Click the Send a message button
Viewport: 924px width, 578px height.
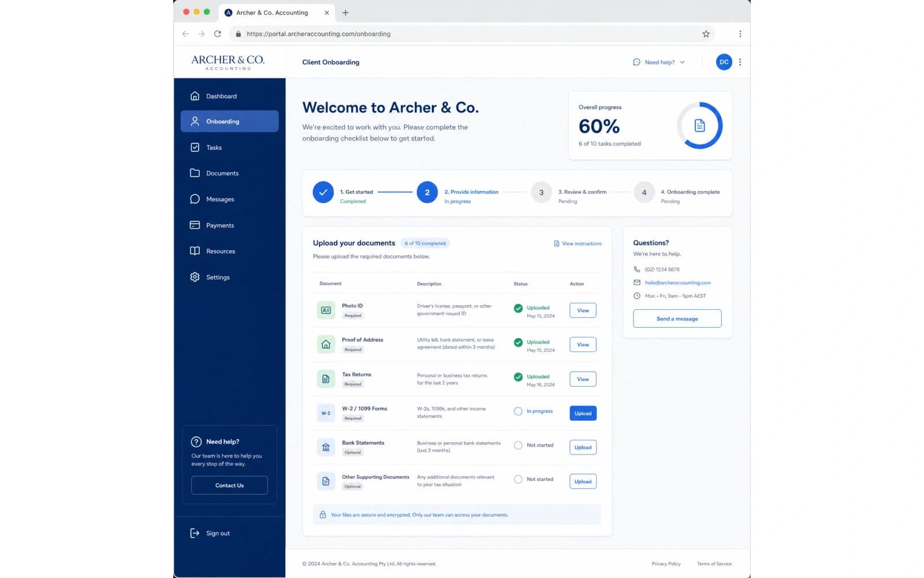click(x=677, y=318)
